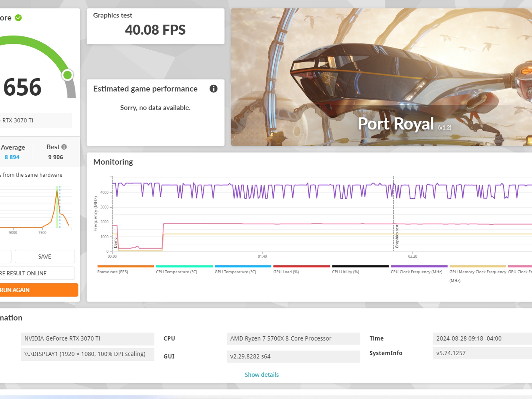Click the average score value 8 894
This screenshot has height=399, width=532.
[x=12, y=157]
